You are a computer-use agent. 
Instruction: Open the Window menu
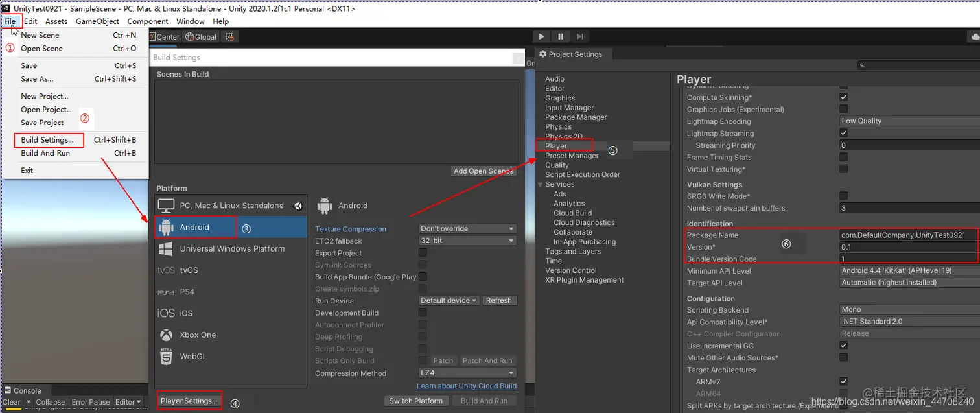[x=191, y=21]
